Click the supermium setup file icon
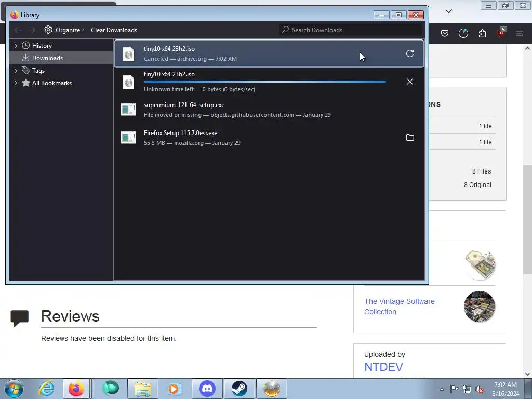Image resolution: width=532 pixels, height=399 pixels. point(128,110)
